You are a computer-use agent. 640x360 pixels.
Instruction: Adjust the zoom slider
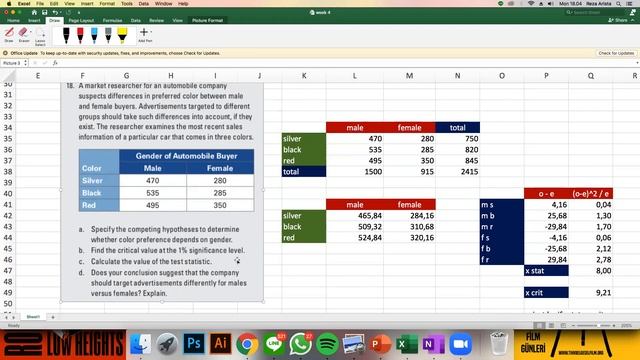[x=594, y=325]
